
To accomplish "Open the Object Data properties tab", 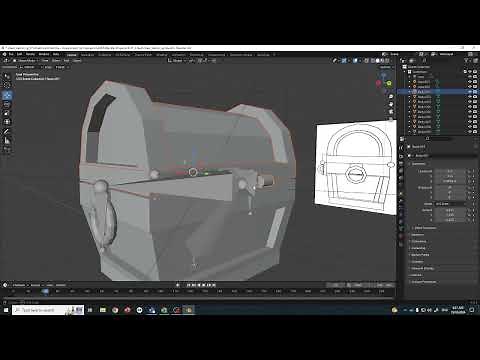I will tap(401, 228).
